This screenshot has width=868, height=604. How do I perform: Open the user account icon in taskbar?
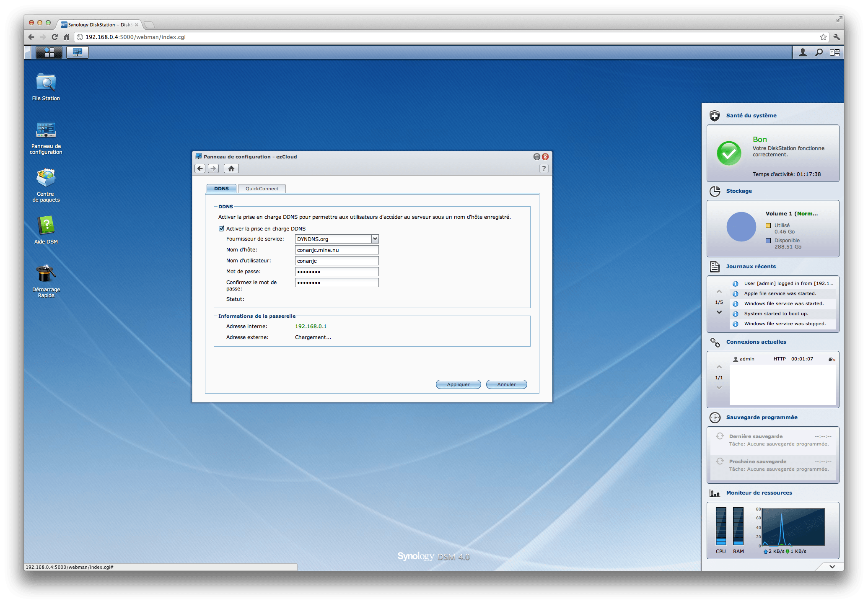(x=803, y=52)
